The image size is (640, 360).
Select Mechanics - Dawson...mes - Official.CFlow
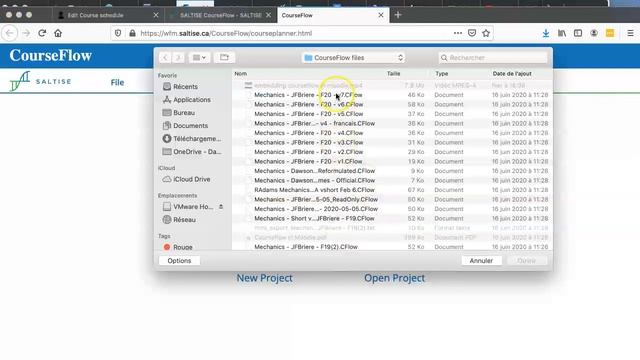click(392, 180)
